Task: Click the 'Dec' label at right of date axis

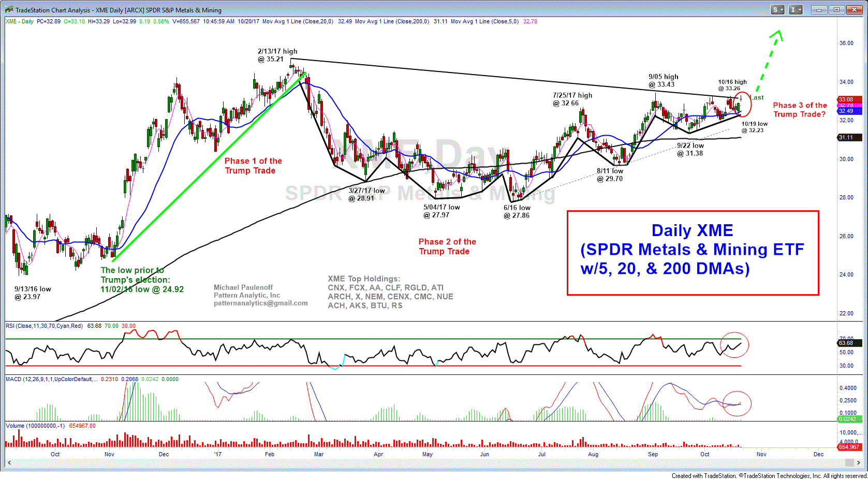Action: click(818, 454)
